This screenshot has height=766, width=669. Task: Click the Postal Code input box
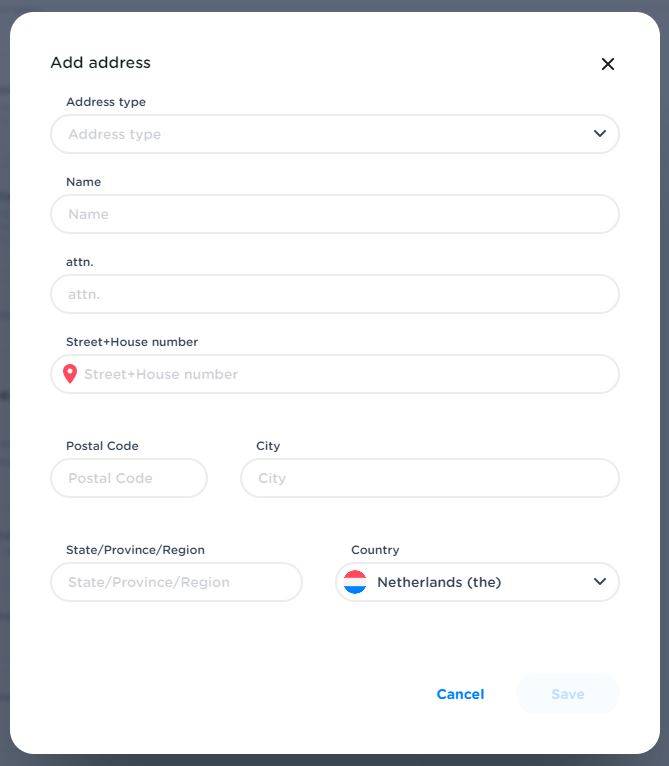(129, 478)
